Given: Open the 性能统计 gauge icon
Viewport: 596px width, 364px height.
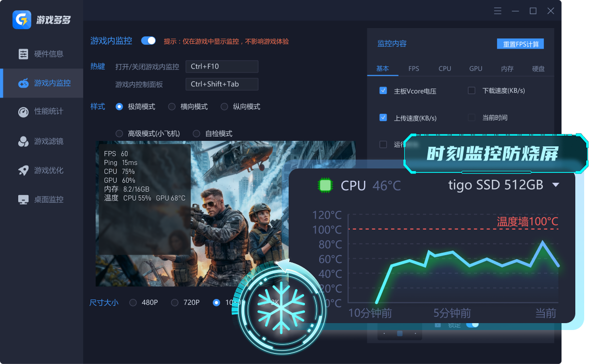Looking at the screenshot, I should pos(24,112).
